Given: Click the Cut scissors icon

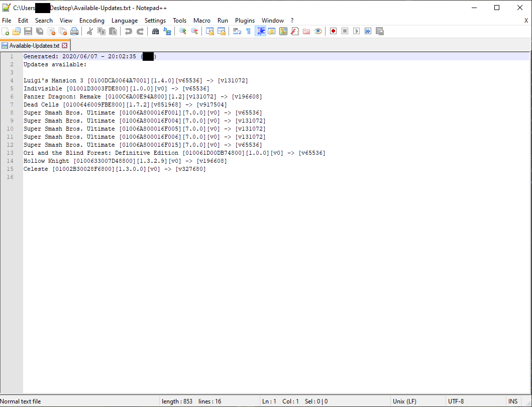Looking at the screenshot, I should pos(90,31).
